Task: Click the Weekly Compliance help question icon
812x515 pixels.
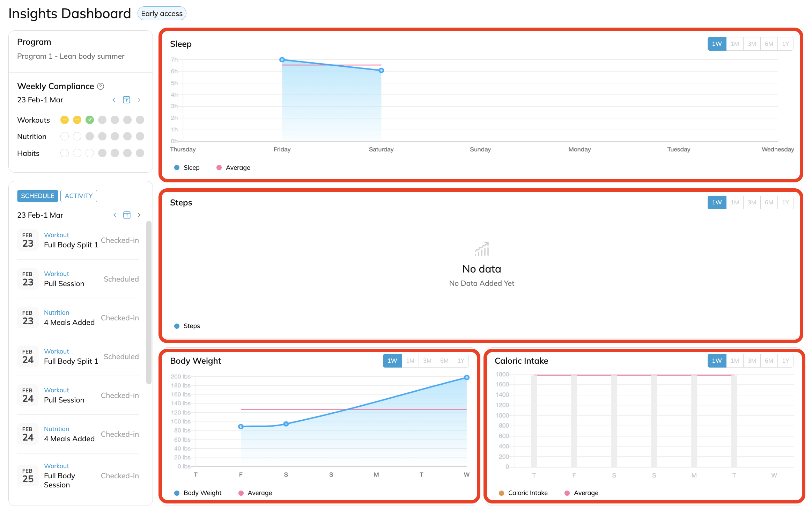Action: coord(101,86)
